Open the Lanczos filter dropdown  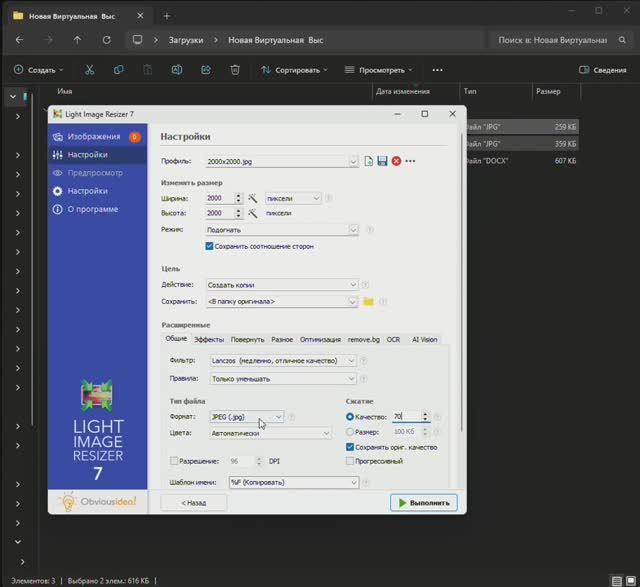click(283, 360)
